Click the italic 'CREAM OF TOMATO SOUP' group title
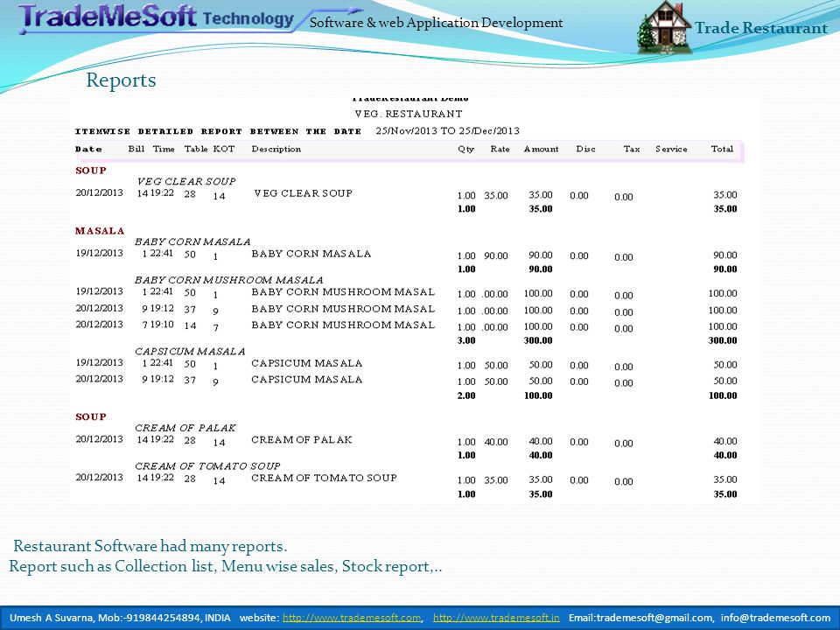 pos(207,465)
